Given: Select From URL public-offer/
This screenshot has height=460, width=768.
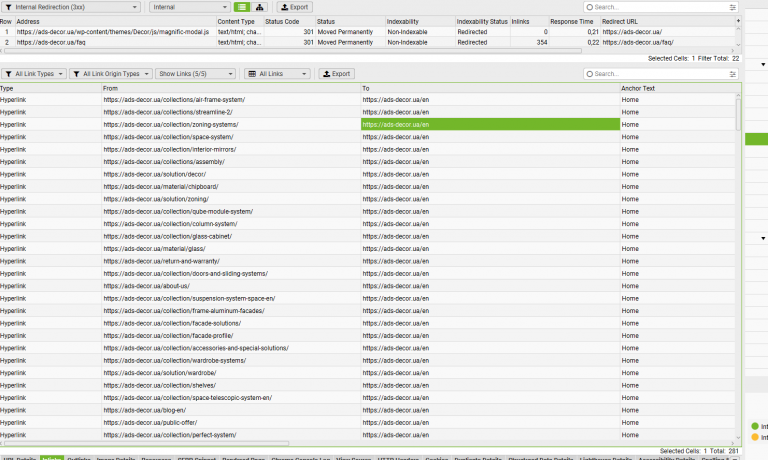Looking at the screenshot, I should [x=150, y=423].
